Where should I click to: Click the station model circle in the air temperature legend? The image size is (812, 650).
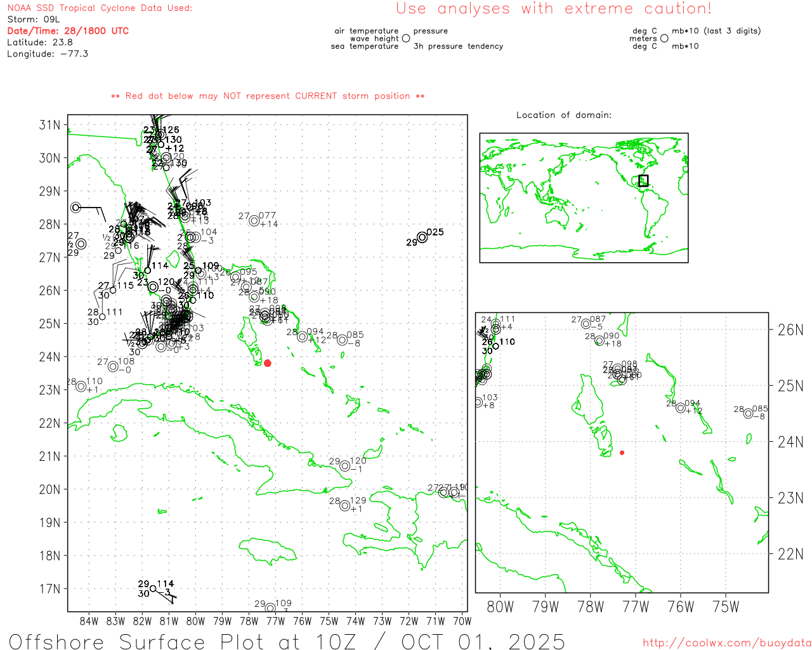tap(406, 38)
